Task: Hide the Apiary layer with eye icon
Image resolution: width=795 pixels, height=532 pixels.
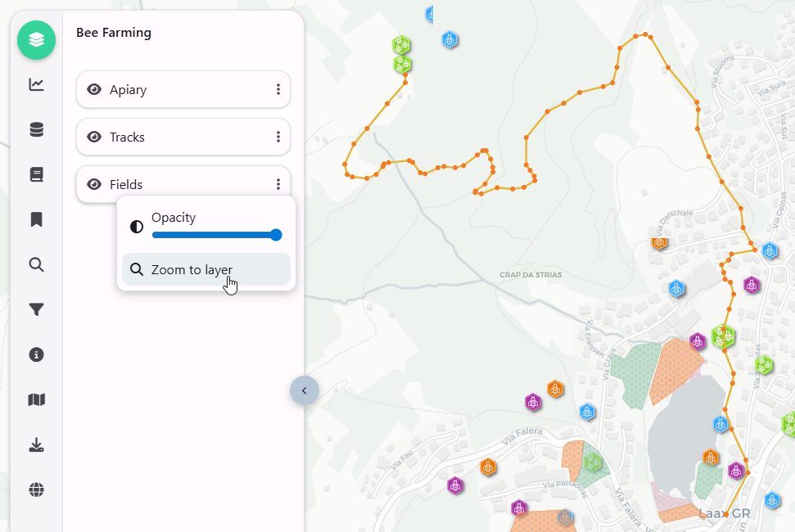Action: [94, 89]
